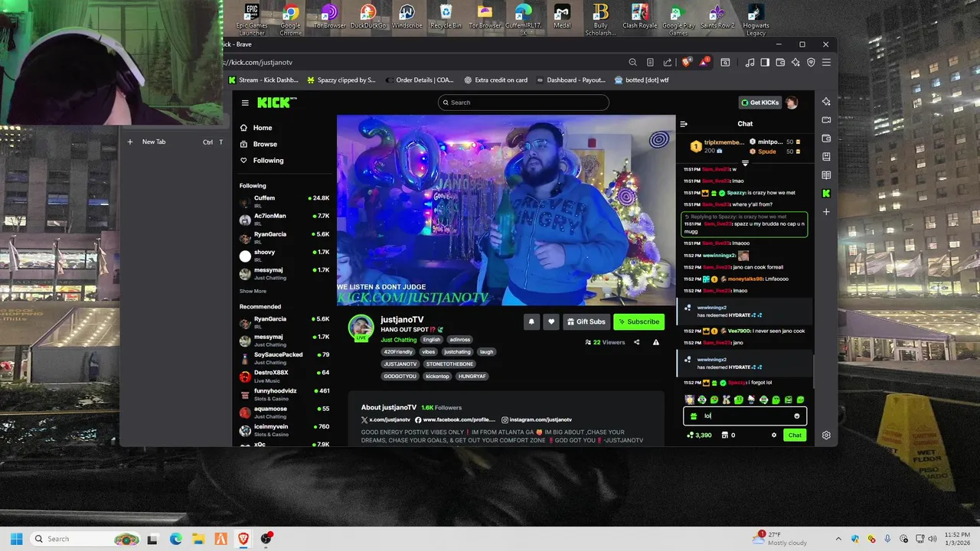The image size is (980, 551).
Task: Add item to Brave sidebar
Action: click(x=826, y=212)
